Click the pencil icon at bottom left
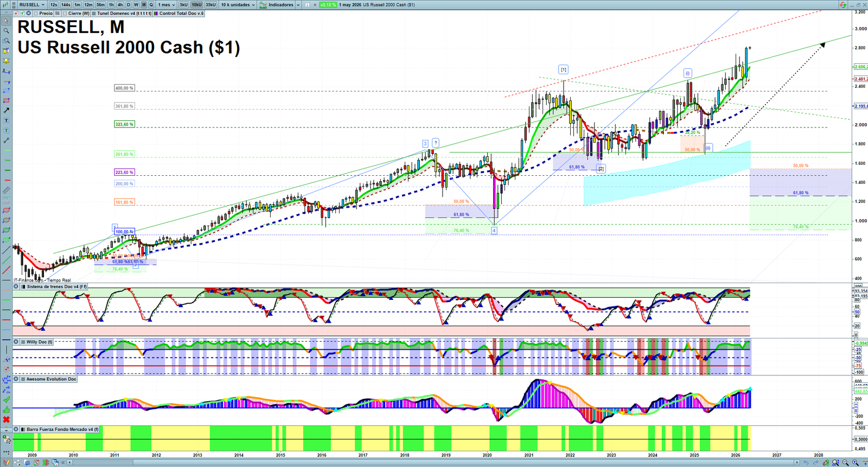This screenshot has width=868, height=467. coord(6,463)
